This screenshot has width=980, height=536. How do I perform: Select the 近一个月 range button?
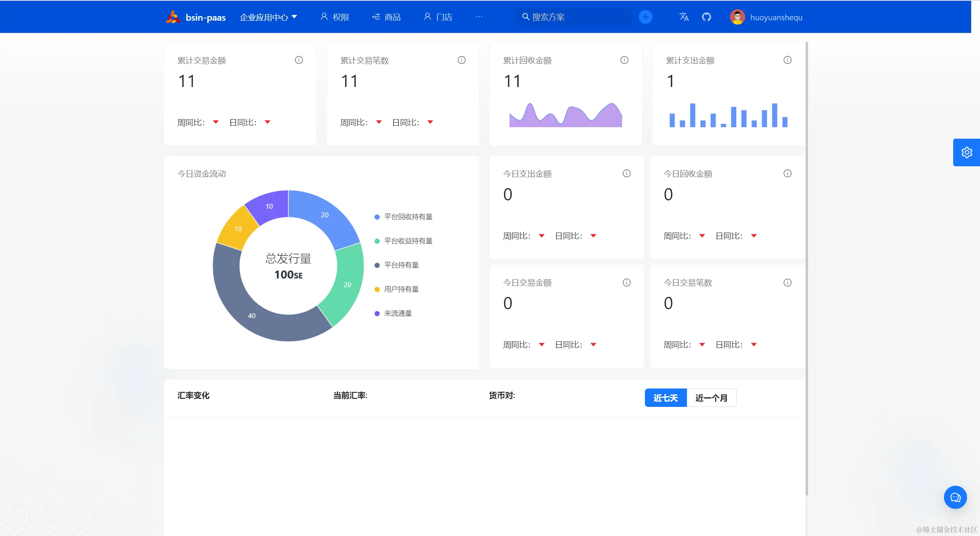711,398
